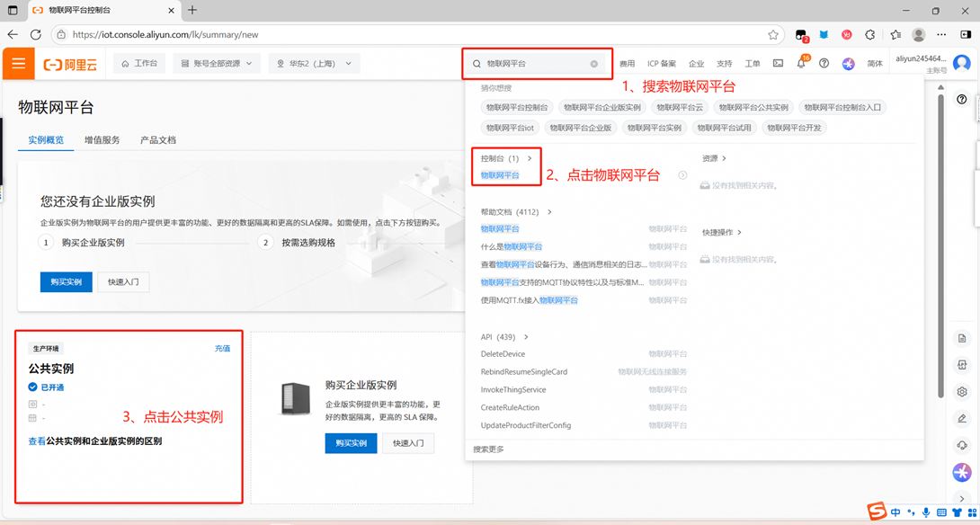Viewport: 980px width, 525px height.
Task: Launch the AI assistant icon in header
Action: pyautogui.click(x=848, y=63)
